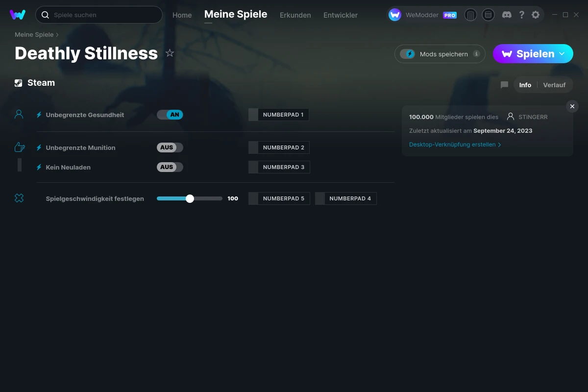
Task: Select the game speed category icon
Action: point(19,198)
